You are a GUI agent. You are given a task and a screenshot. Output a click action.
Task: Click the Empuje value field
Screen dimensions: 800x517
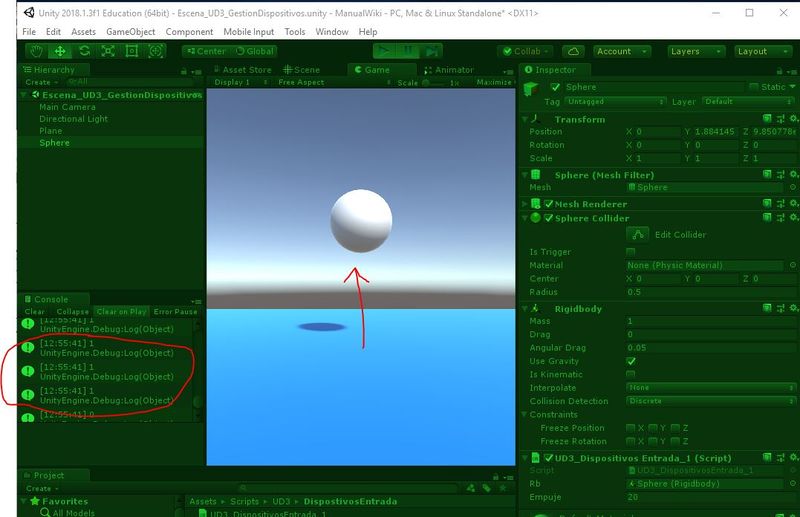[x=711, y=497]
